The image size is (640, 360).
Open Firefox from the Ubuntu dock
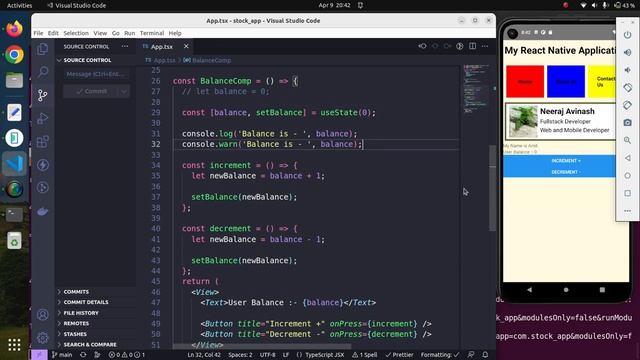point(14,29)
